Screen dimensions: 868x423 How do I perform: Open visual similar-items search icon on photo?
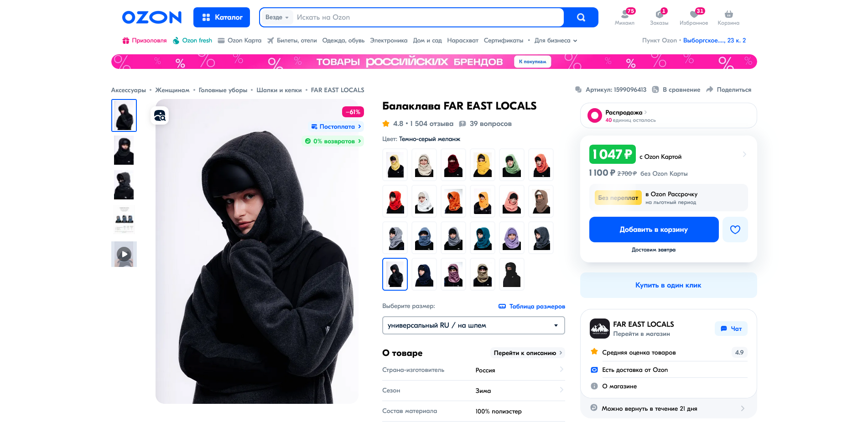coord(160,115)
